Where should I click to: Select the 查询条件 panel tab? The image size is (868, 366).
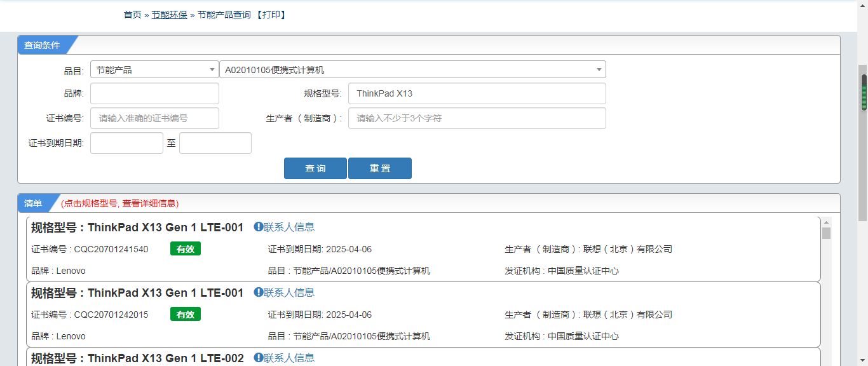(43, 45)
